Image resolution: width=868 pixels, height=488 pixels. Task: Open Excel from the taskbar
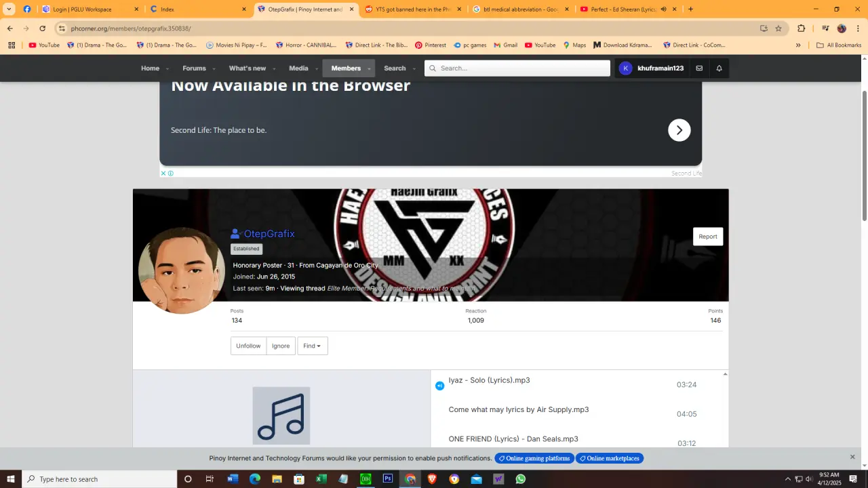pyautogui.click(x=321, y=479)
